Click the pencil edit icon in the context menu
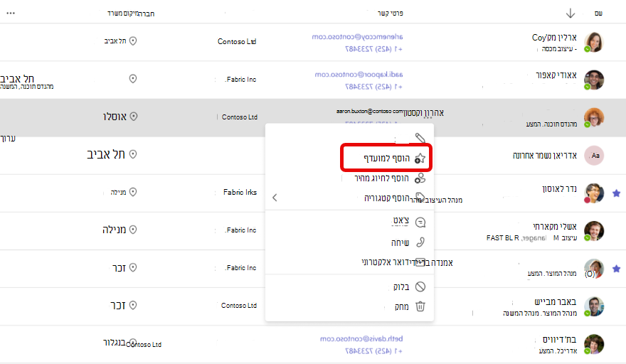The width and height of the screenshot is (626, 364). point(420,138)
